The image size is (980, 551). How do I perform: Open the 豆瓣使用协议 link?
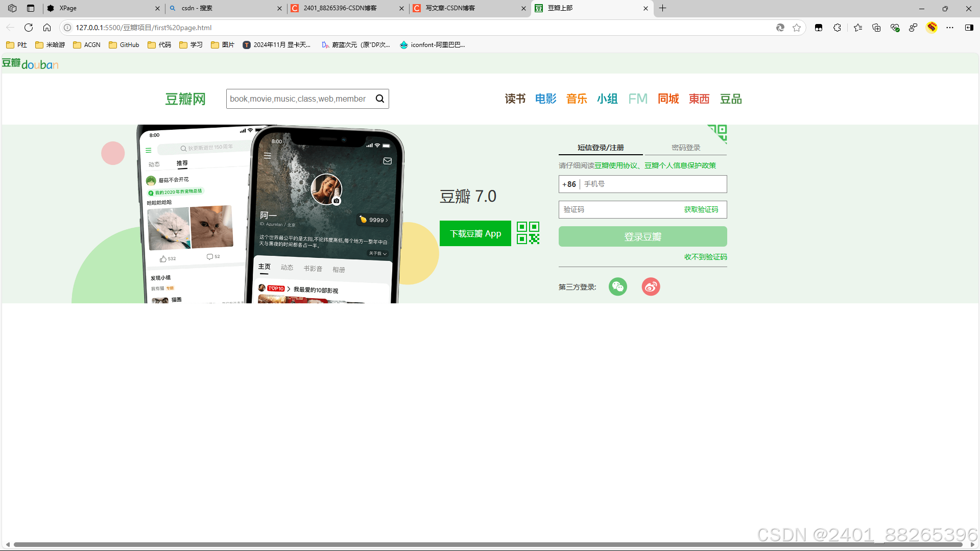pos(616,165)
